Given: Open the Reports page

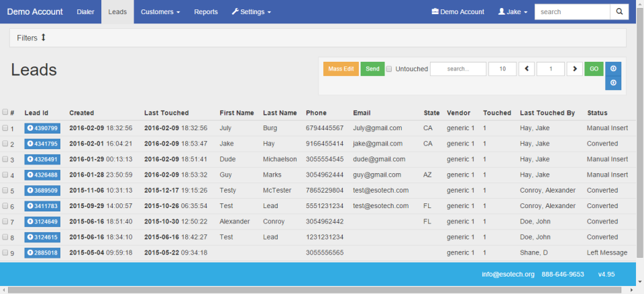Looking at the screenshot, I should click(206, 12).
